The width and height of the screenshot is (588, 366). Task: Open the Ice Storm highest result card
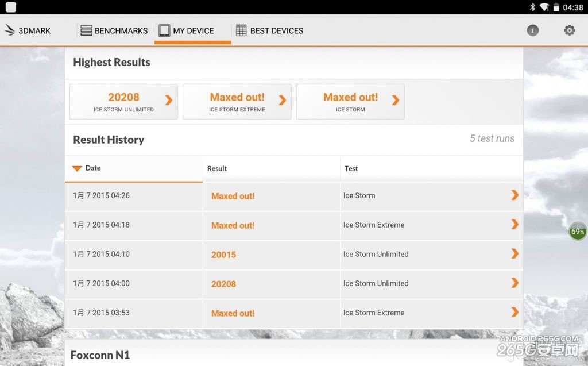click(350, 101)
